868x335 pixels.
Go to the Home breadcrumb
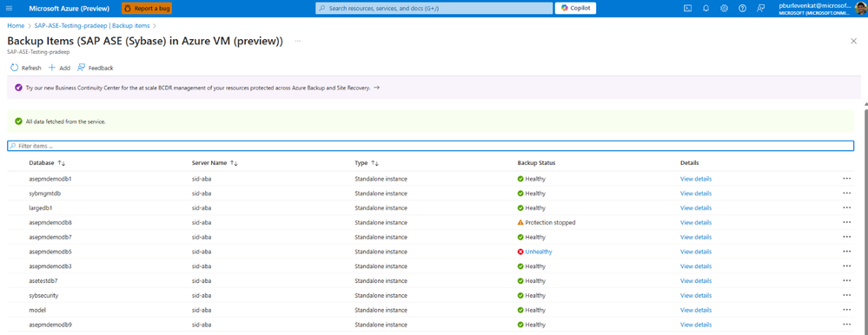click(16, 26)
